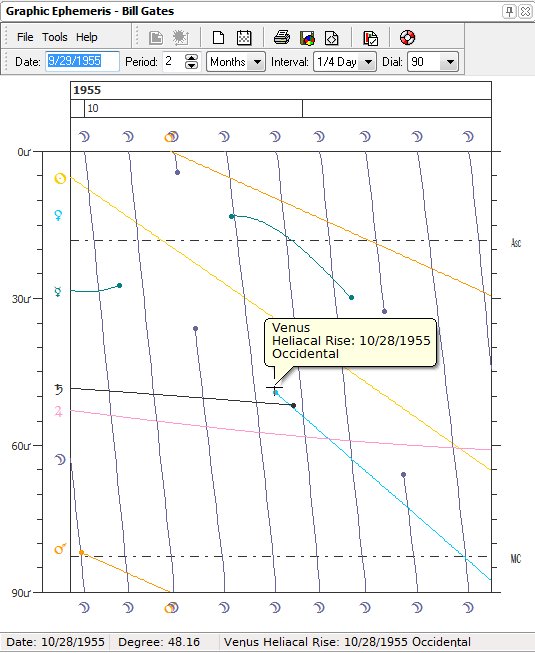The width and height of the screenshot is (535, 653).
Task: Open the checklist options toolbar icon
Action: pos(371,37)
